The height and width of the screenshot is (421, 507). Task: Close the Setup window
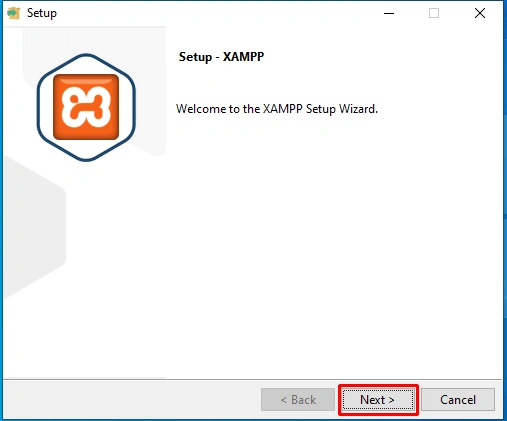coord(480,13)
